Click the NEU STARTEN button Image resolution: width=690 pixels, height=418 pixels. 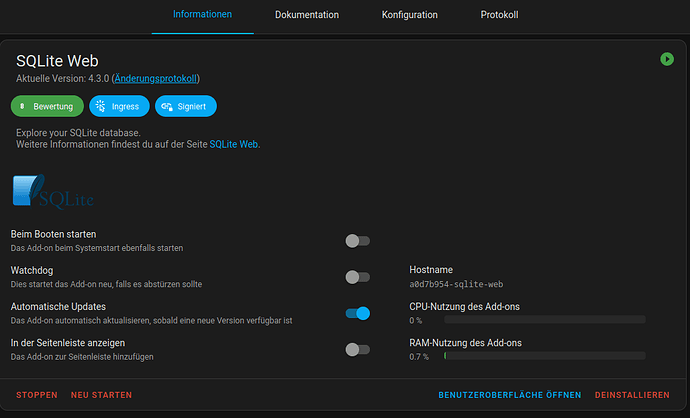click(101, 395)
